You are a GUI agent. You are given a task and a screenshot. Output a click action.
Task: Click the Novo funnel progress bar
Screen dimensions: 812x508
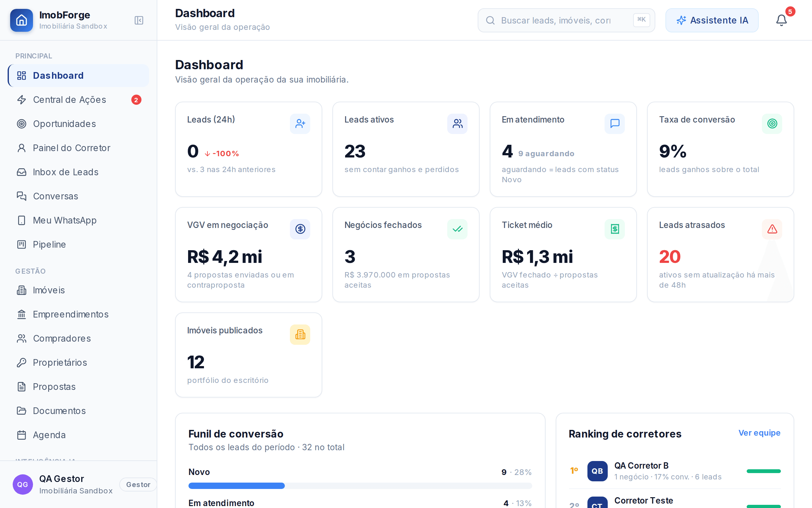[x=360, y=485]
